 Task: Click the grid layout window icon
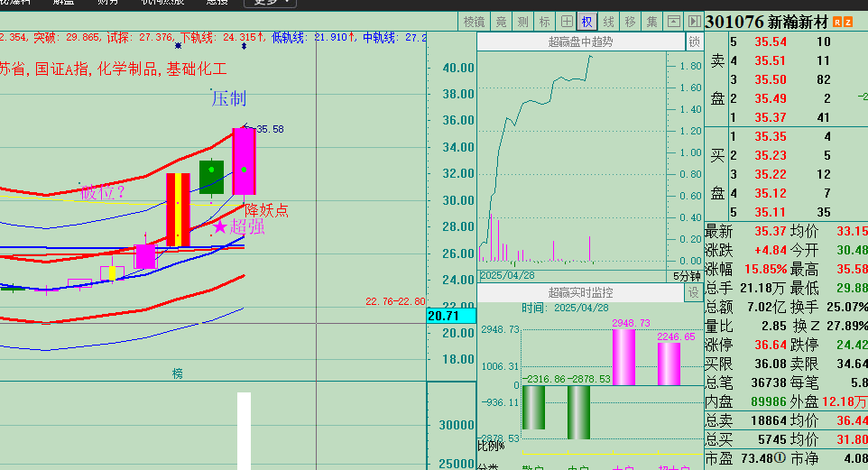click(566, 22)
